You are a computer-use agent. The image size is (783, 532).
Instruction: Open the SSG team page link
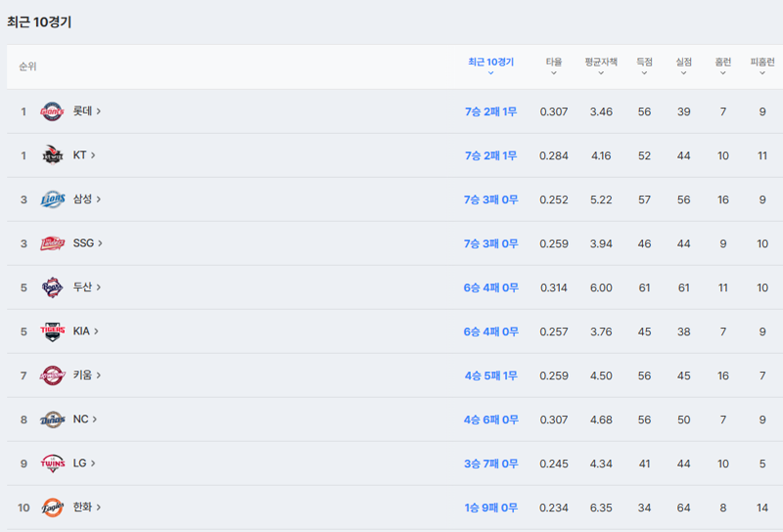click(x=87, y=243)
